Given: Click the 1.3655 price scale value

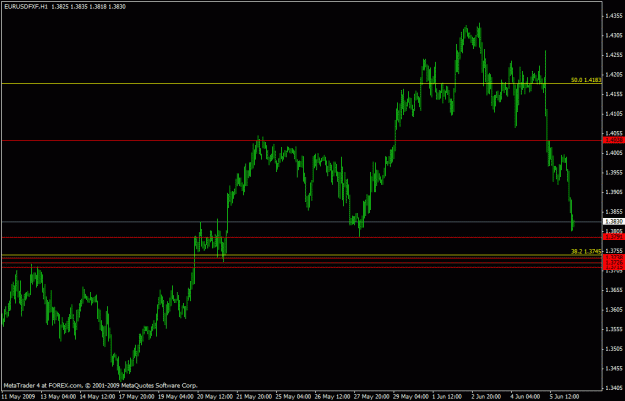Looking at the screenshot, I should pyautogui.click(x=614, y=290).
